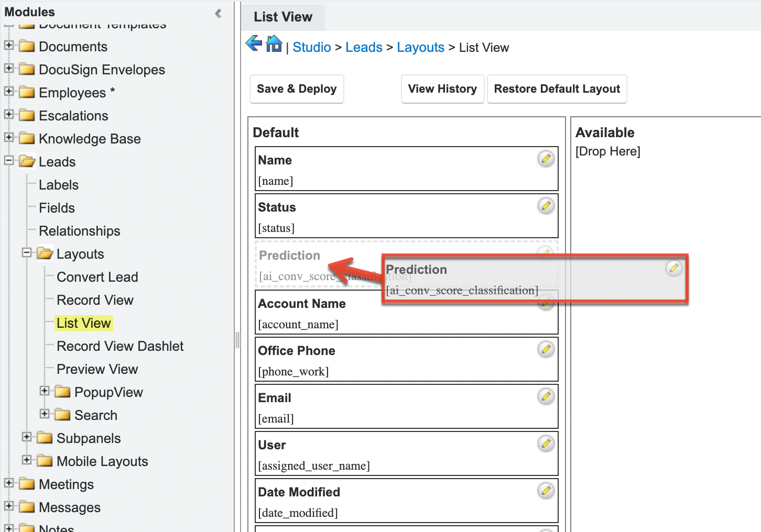The height and width of the screenshot is (532, 761).
Task: Collapse the Leads tree node
Action: [9, 161]
